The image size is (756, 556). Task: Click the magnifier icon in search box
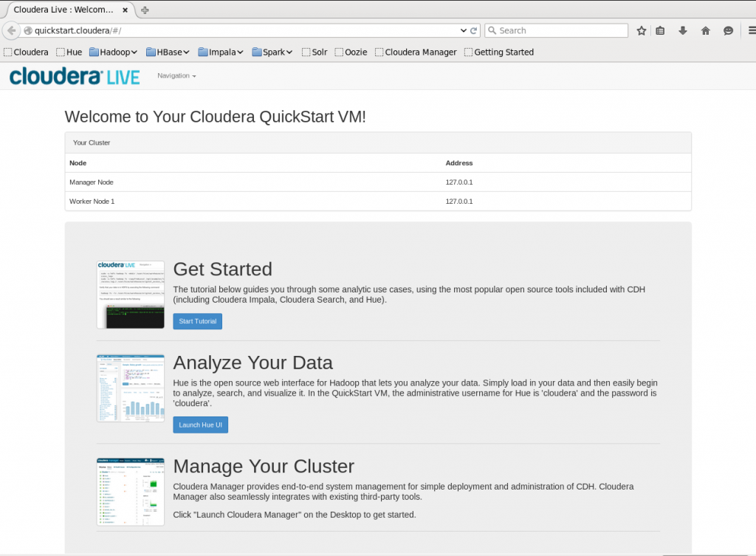492,30
